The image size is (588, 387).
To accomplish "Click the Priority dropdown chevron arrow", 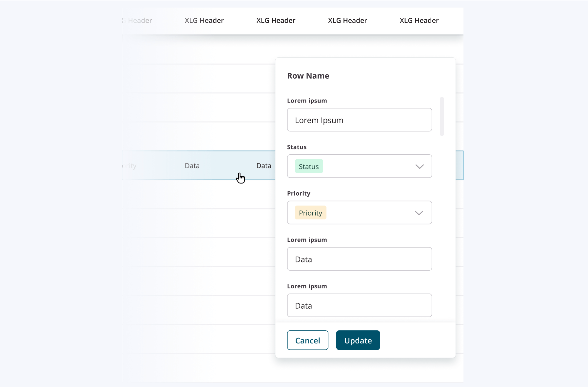I will pos(419,213).
